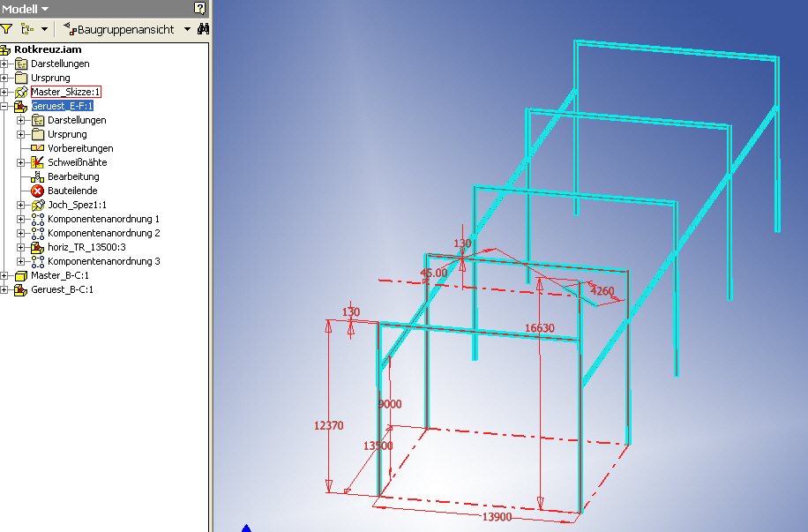
Task: Expand the horiz_TR_13500:3 node
Action: tap(20, 247)
